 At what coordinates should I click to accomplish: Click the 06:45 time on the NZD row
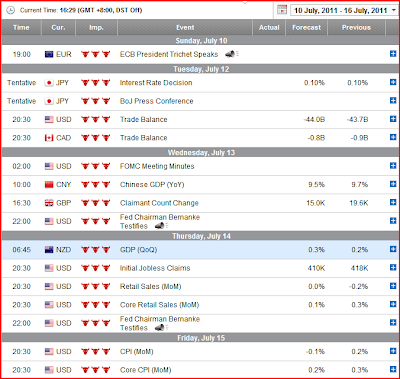[x=22, y=250]
